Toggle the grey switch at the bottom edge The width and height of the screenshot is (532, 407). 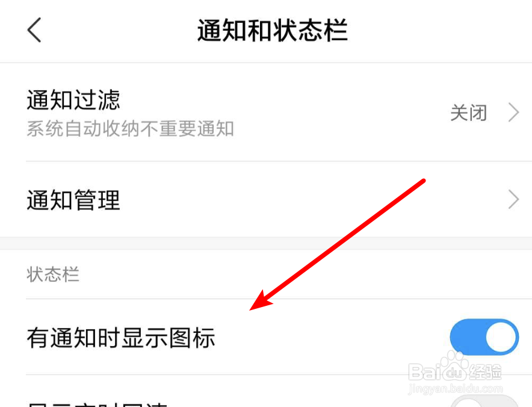point(484,401)
